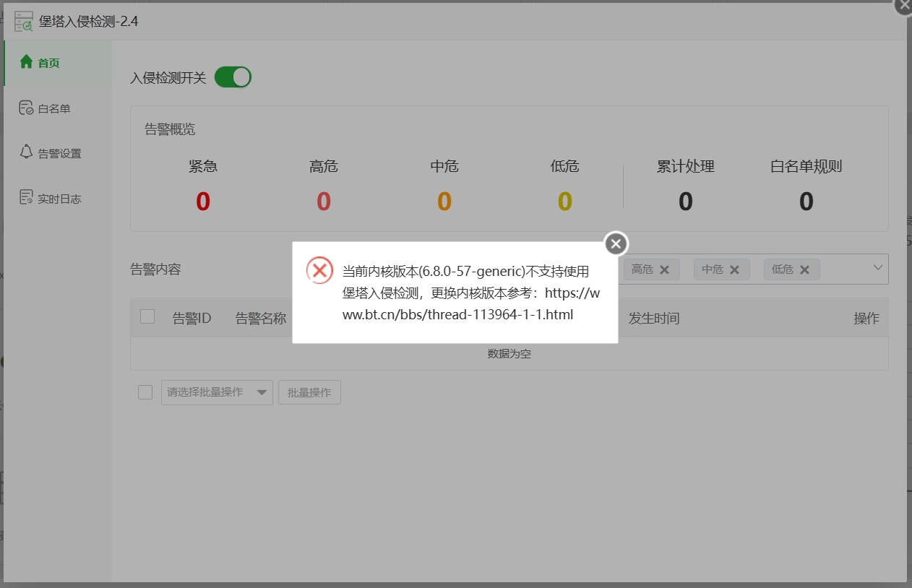
Task: Close the 堡塔入侵检测 plugin window
Action: 903,5
